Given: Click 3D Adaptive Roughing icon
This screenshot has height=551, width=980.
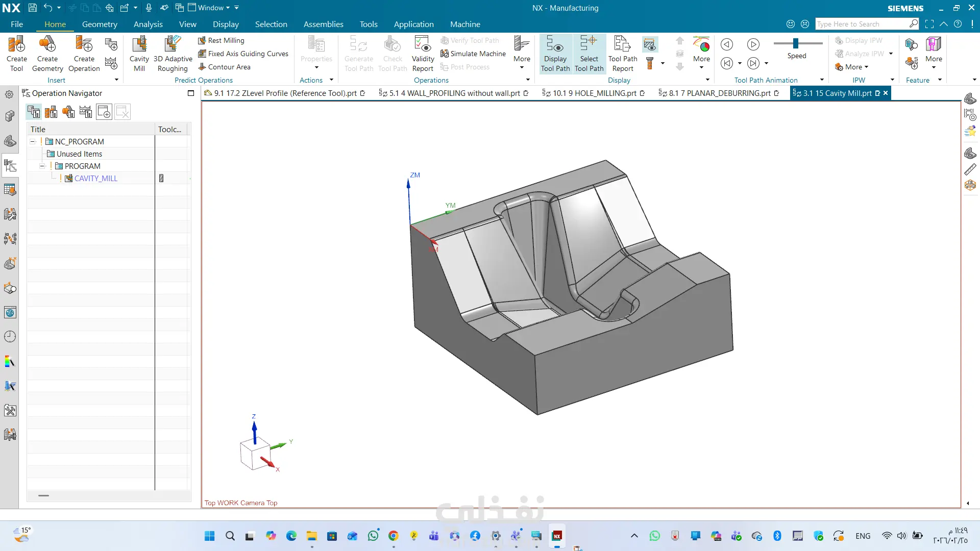Looking at the screenshot, I should click(173, 45).
